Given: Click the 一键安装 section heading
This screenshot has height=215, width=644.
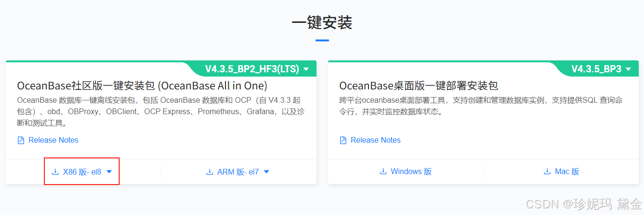Looking at the screenshot, I should pyautogui.click(x=322, y=22).
